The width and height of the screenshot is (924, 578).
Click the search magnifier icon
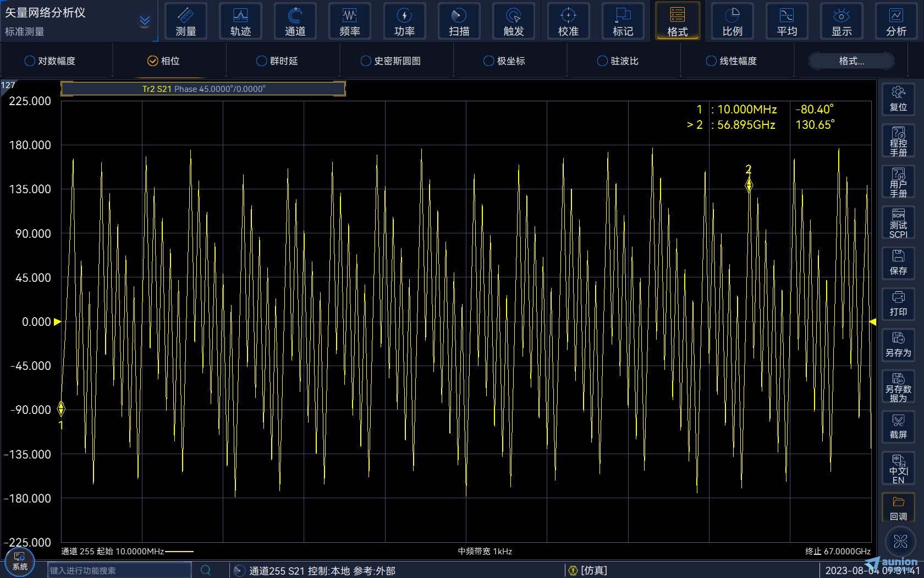[x=206, y=570]
